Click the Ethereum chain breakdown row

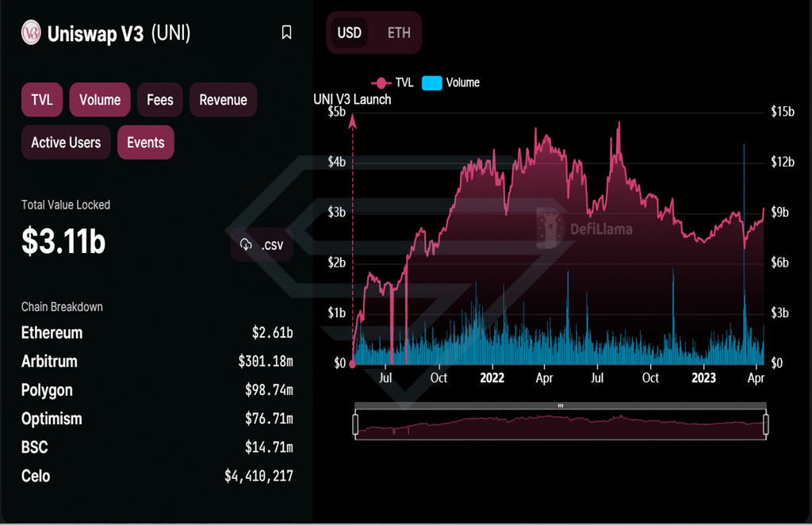coord(157,332)
